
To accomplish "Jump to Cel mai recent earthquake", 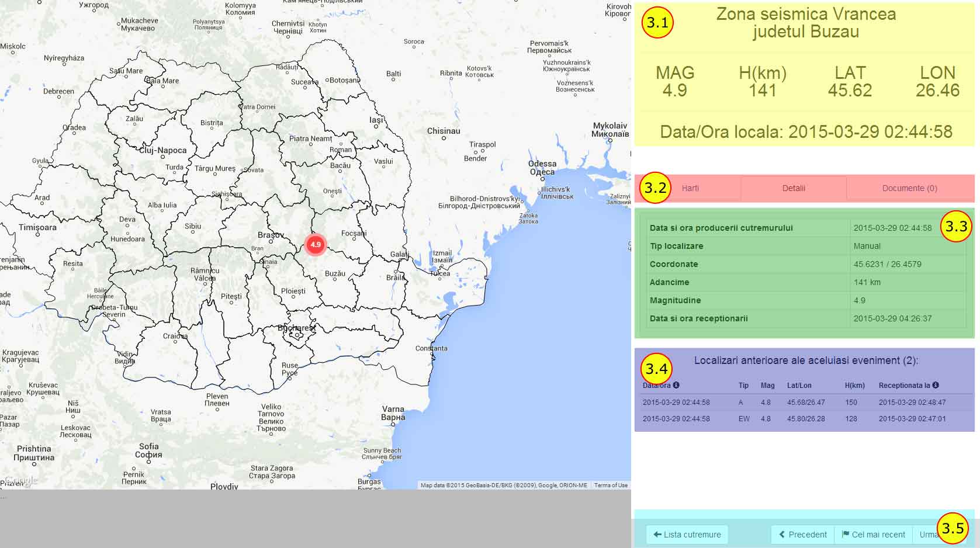I will 873,535.
